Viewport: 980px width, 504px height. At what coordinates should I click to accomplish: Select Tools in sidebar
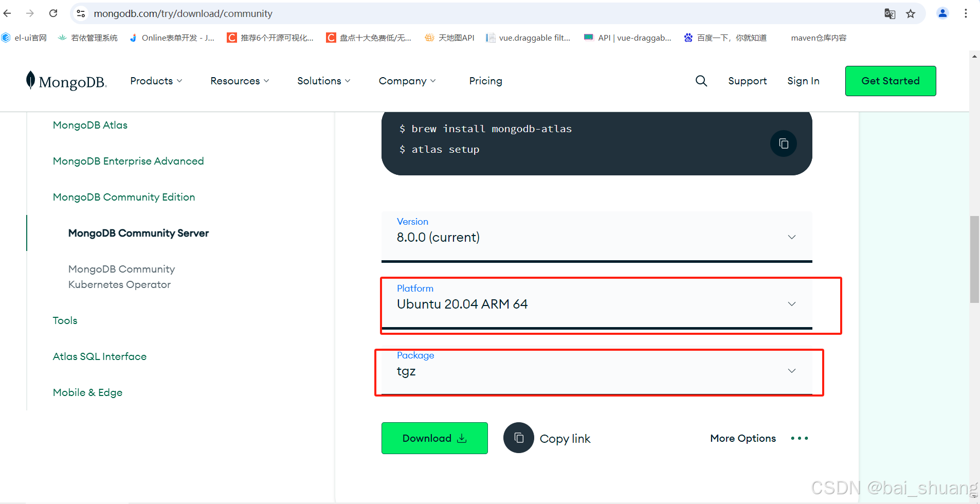click(x=65, y=320)
